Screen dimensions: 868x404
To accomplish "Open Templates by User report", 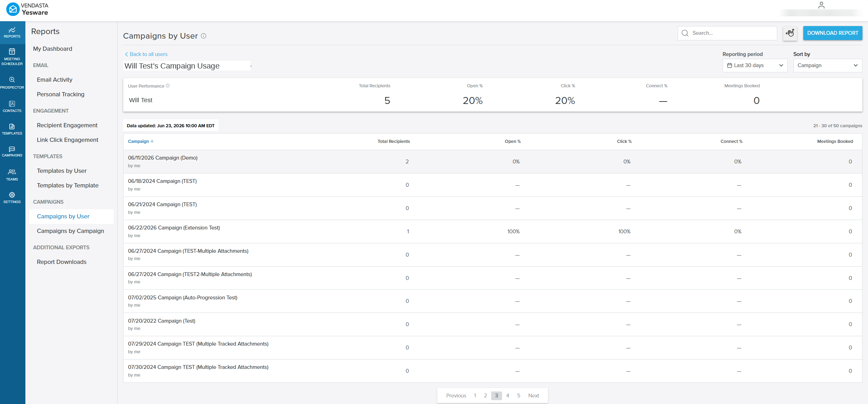I will click(62, 171).
